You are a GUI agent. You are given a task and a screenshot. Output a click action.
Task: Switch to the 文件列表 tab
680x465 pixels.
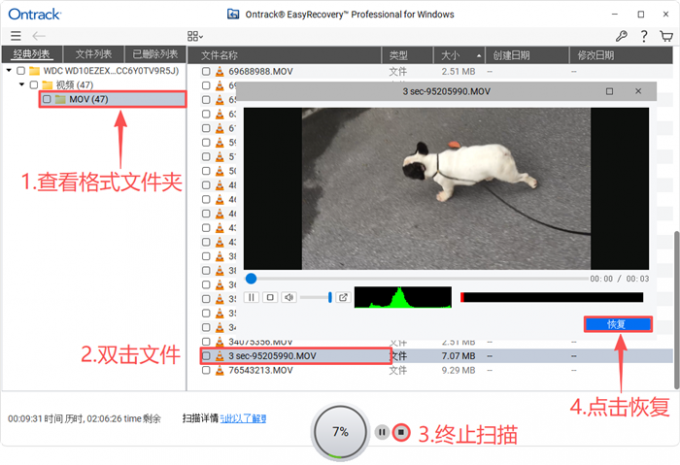coord(94,55)
